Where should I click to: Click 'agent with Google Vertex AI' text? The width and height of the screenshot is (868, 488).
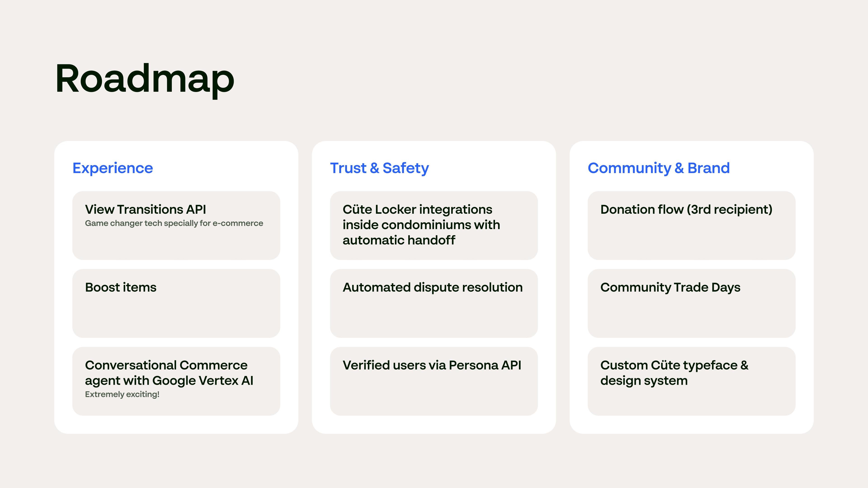click(x=169, y=380)
